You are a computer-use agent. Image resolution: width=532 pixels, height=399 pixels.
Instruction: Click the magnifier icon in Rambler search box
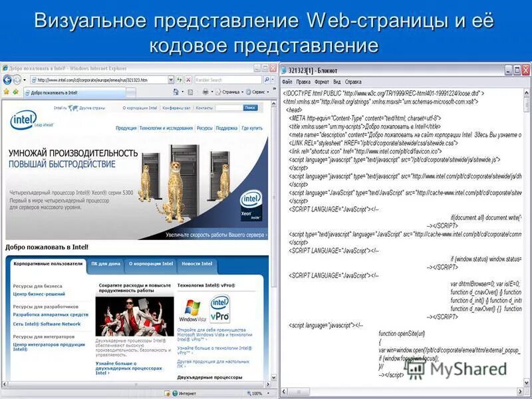[x=265, y=80]
